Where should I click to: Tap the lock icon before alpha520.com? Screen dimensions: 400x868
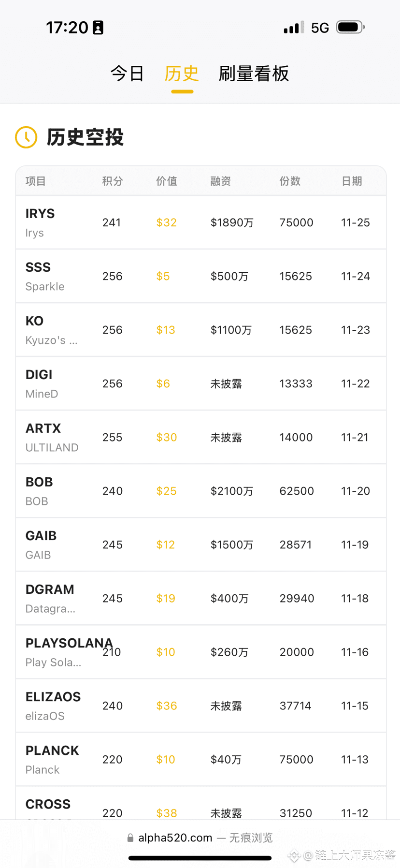(130, 838)
